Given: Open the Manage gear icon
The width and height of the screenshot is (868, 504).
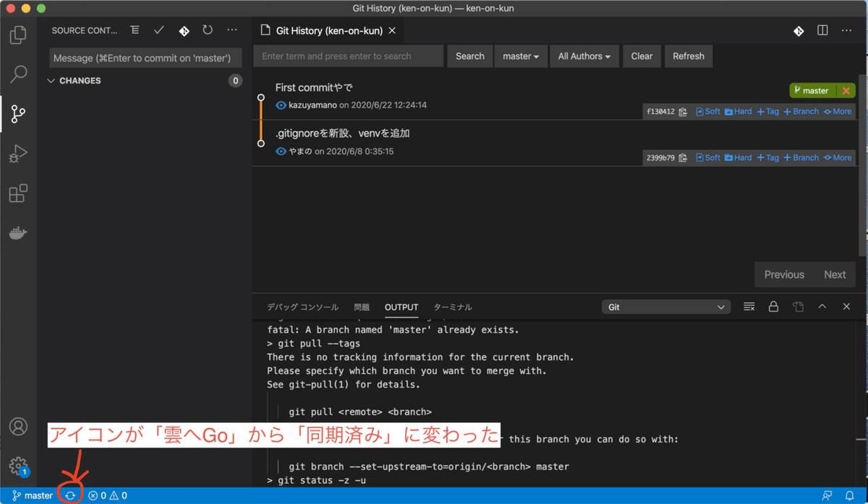Looking at the screenshot, I should [x=18, y=466].
